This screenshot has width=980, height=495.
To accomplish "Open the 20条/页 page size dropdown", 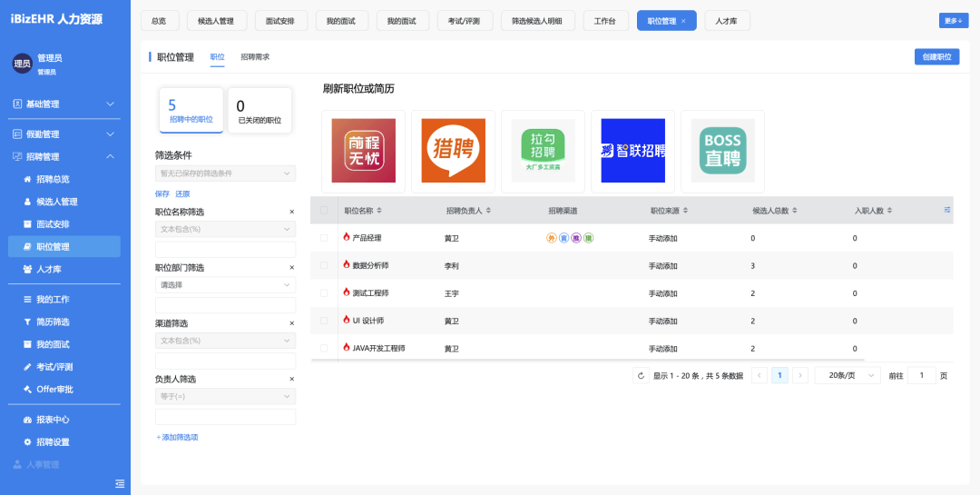I will pos(848,375).
